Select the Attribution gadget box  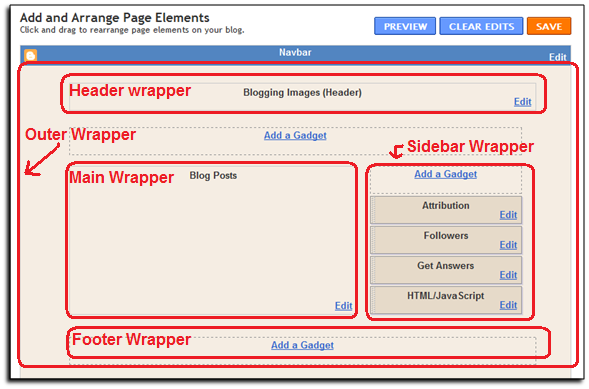[446, 210]
